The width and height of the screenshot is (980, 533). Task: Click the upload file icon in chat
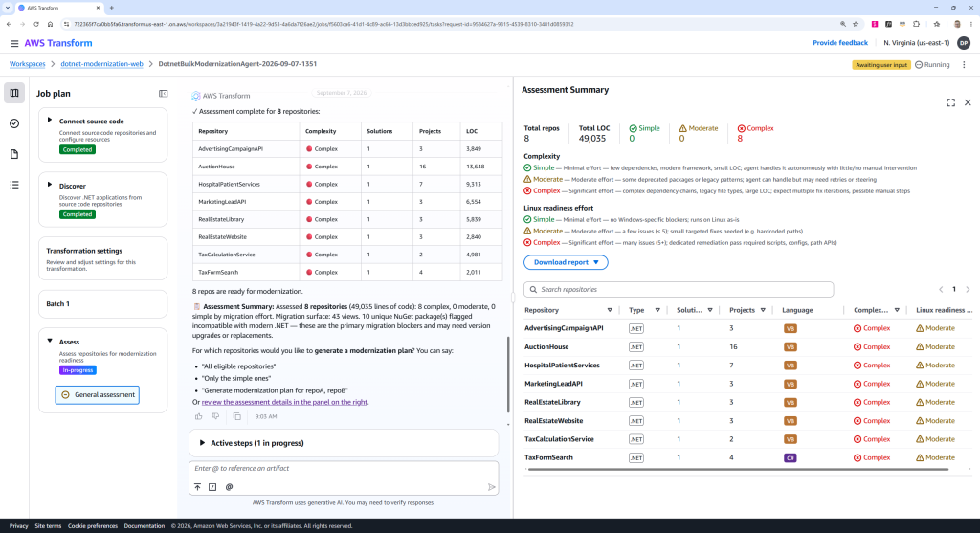[197, 487]
